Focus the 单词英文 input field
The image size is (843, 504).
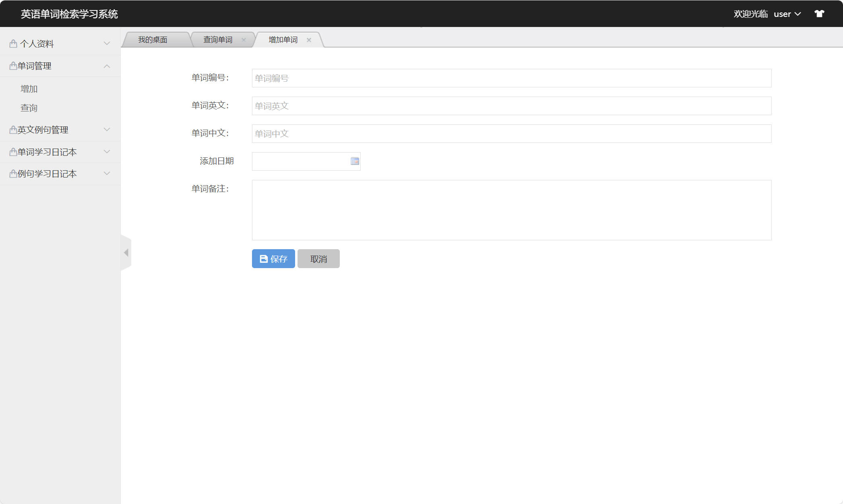(511, 106)
